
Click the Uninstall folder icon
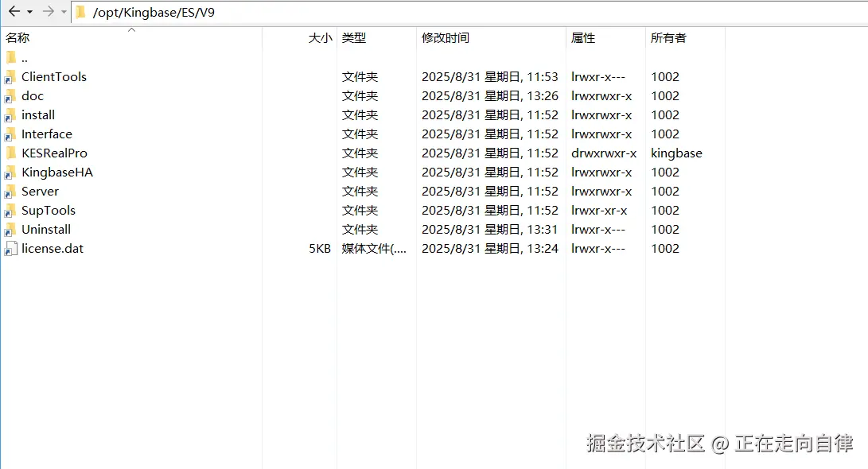10,230
